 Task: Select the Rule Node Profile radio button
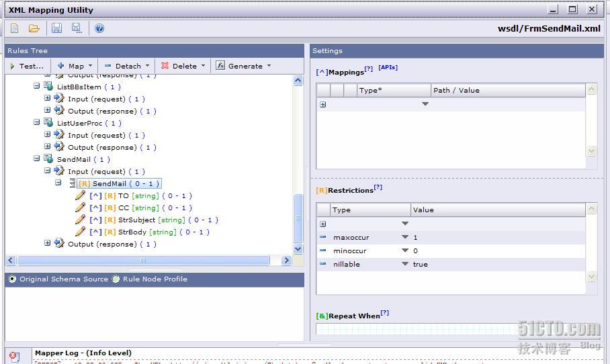pos(116,279)
